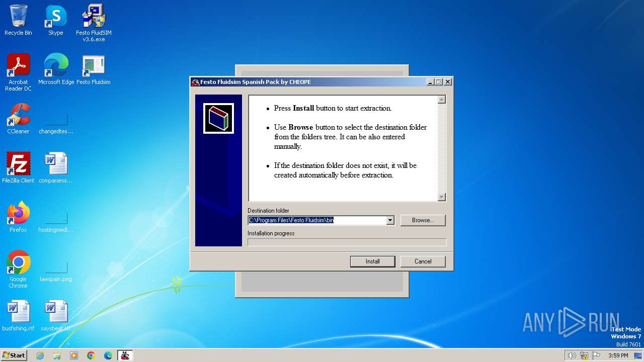Viewport: 644px width, 362px height.
Task: Open busfishing.rtf document
Action: pos(18,316)
